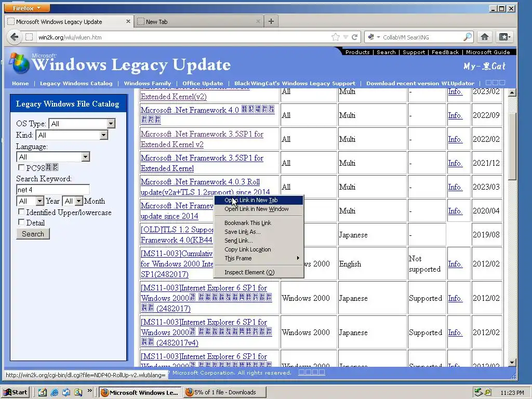Choose Open Link in New Tab
The image size is (532, 399).
pyautogui.click(x=259, y=200)
